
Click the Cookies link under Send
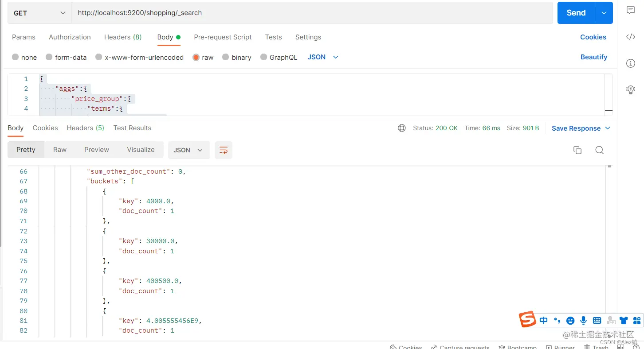tap(593, 37)
